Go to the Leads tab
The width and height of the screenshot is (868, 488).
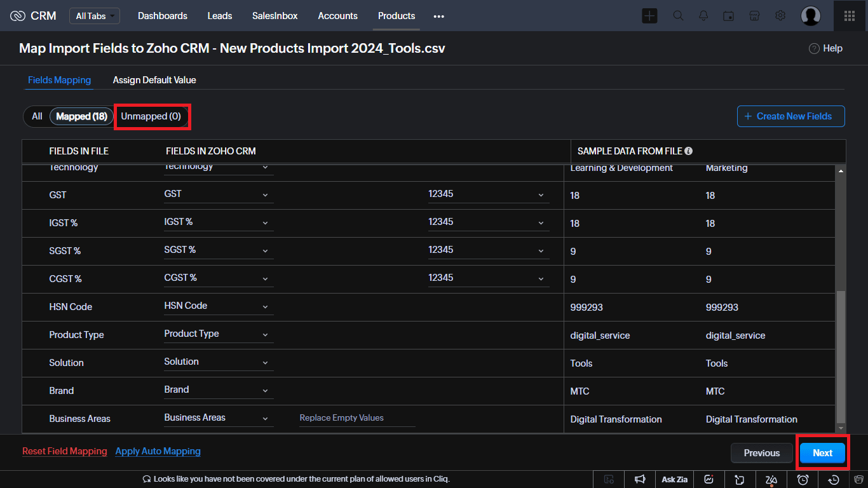[x=220, y=16]
